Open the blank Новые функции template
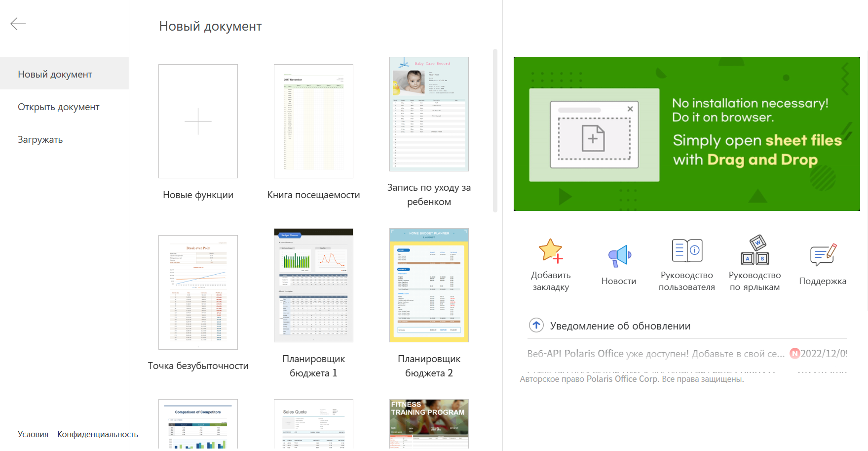 tap(198, 121)
